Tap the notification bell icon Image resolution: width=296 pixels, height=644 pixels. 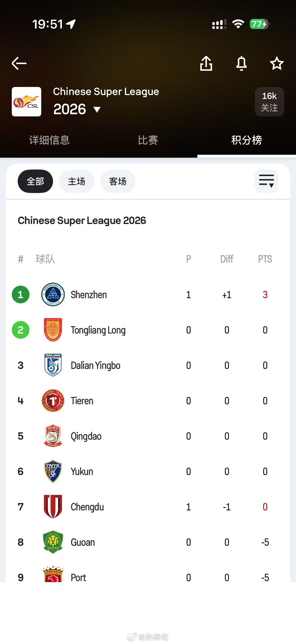241,64
